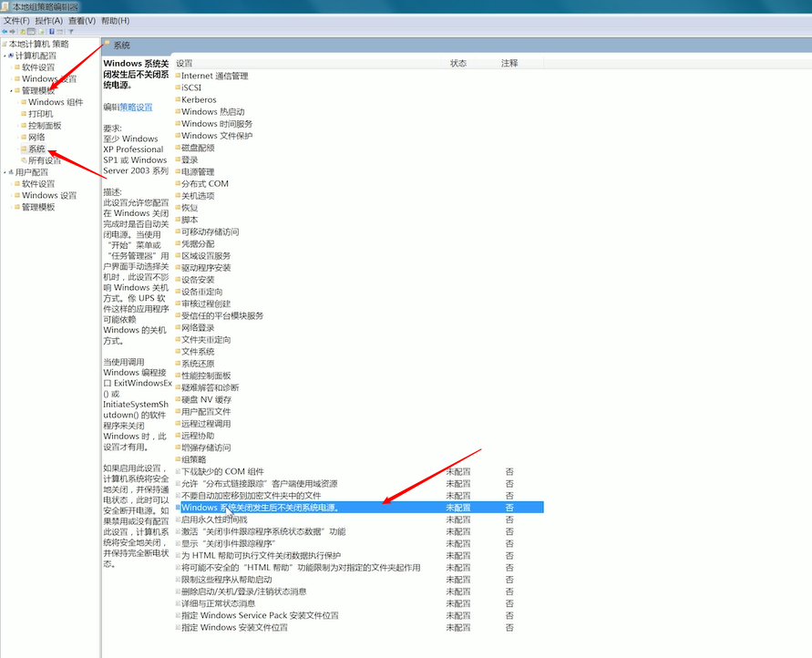Click the folder icon next to iSCSI

[x=178, y=87]
